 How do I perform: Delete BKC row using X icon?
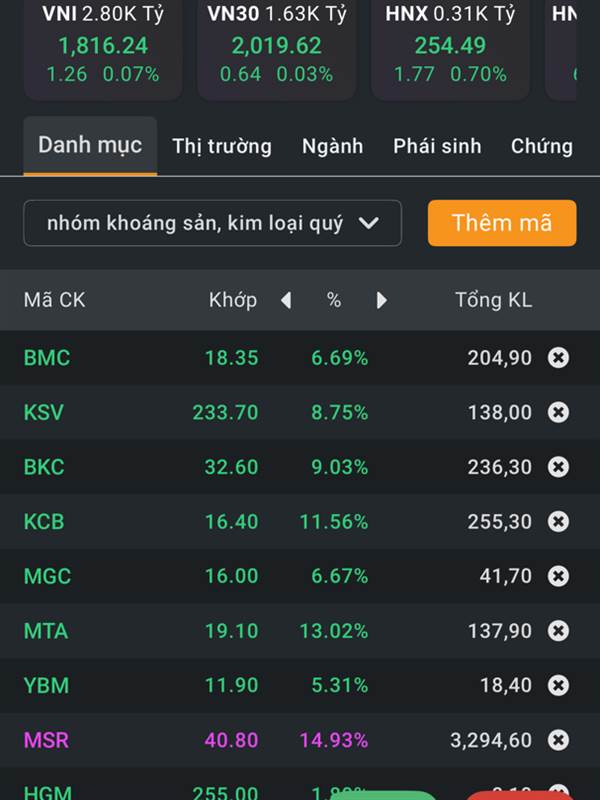click(x=558, y=467)
